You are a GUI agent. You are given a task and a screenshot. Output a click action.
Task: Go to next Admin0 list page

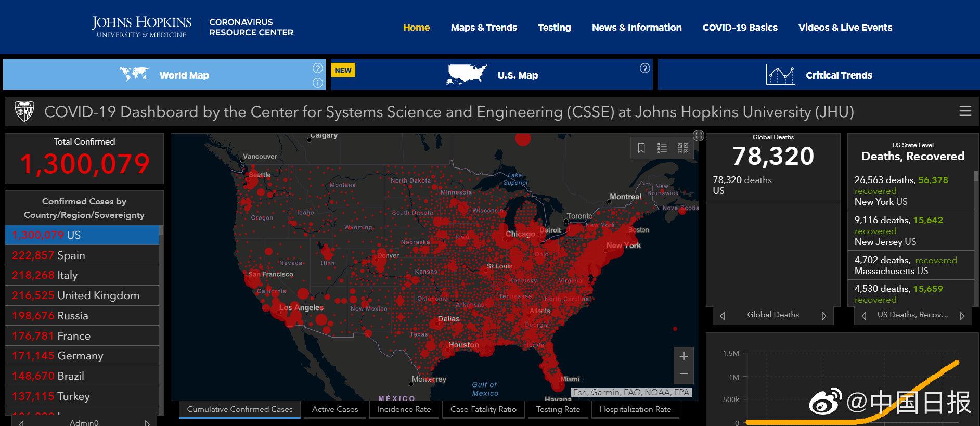pos(147,423)
